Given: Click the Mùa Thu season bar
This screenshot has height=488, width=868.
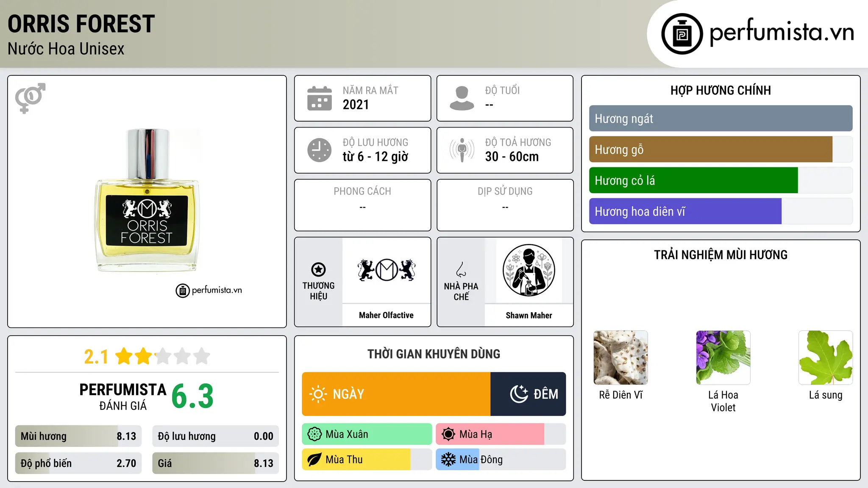Looking at the screenshot, I should click(367, 460).
